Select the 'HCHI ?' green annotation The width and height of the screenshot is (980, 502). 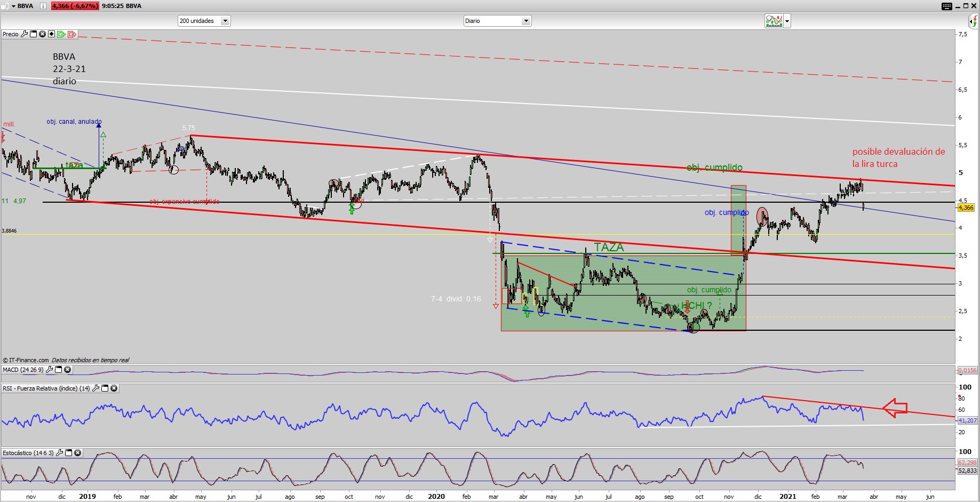coord(696,306)
